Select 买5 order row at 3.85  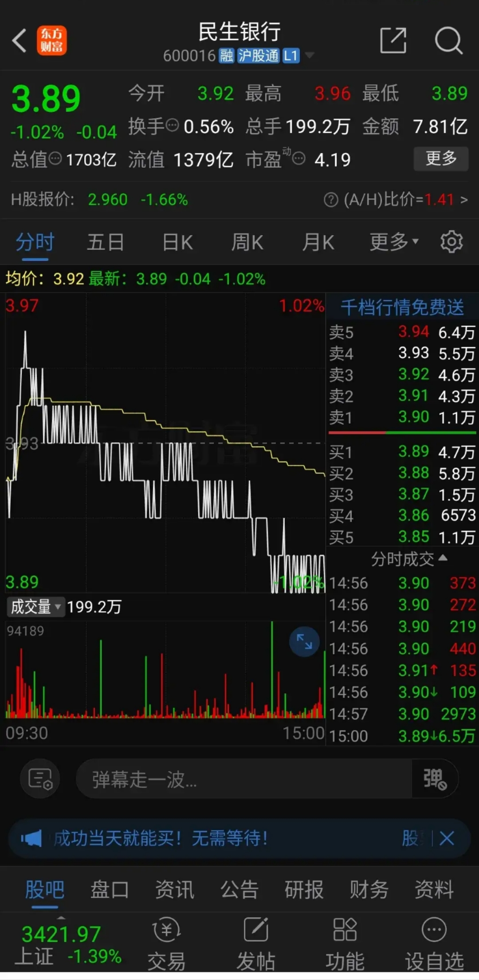coord(402,537)
